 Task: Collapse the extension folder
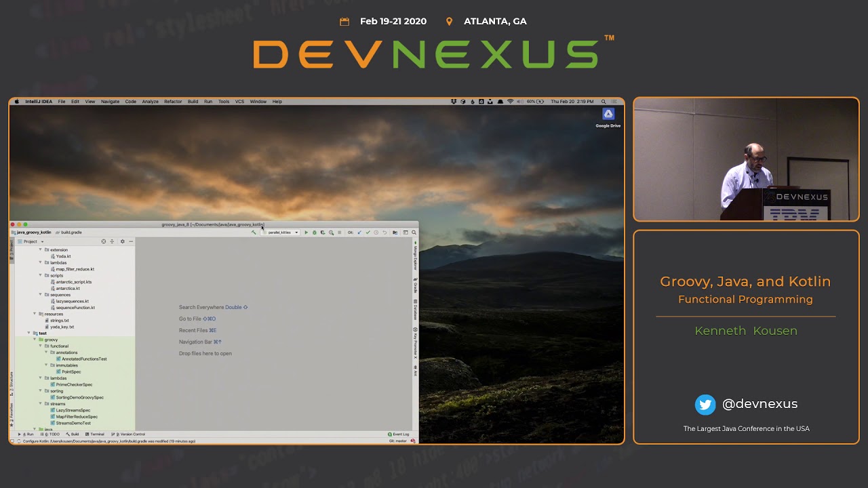click(40, 249)
